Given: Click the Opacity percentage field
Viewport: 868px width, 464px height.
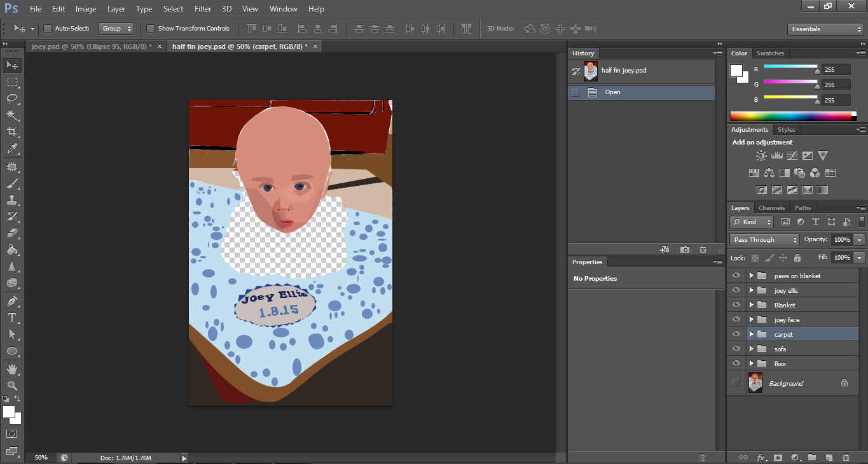Looking at the screenshot, I should click(x=842, y=240).
